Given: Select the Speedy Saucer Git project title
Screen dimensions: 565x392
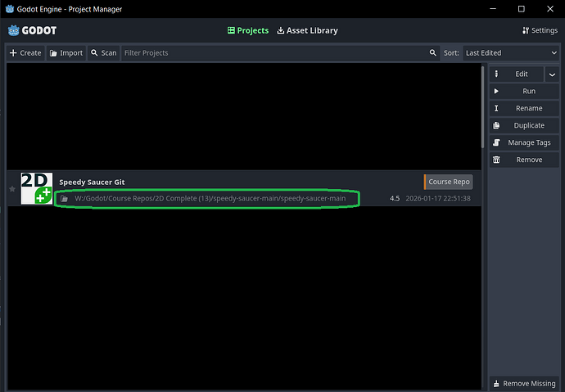Looking at the screenshot, I should click(x=92, y=182).
